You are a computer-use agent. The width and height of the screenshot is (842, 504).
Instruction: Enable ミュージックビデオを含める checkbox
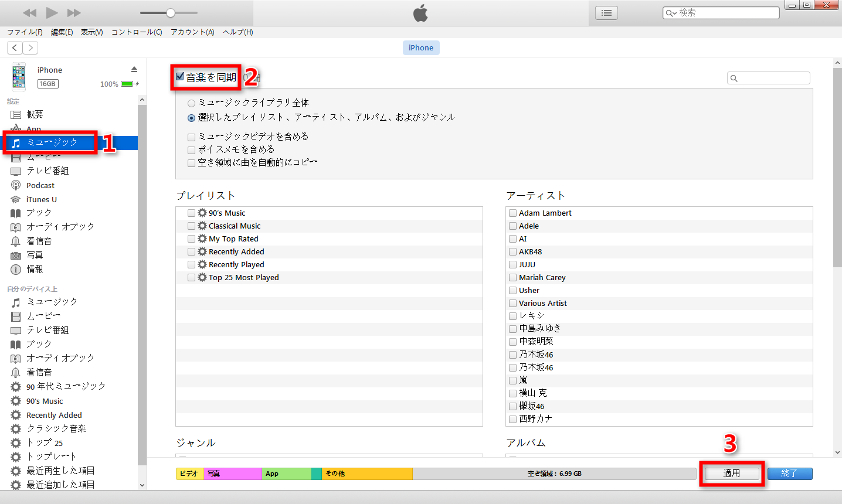point(191,137)
